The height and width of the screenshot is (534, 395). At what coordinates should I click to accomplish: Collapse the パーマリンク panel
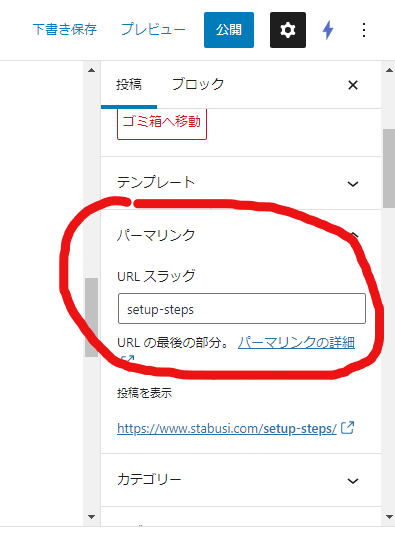coord(241,235)
